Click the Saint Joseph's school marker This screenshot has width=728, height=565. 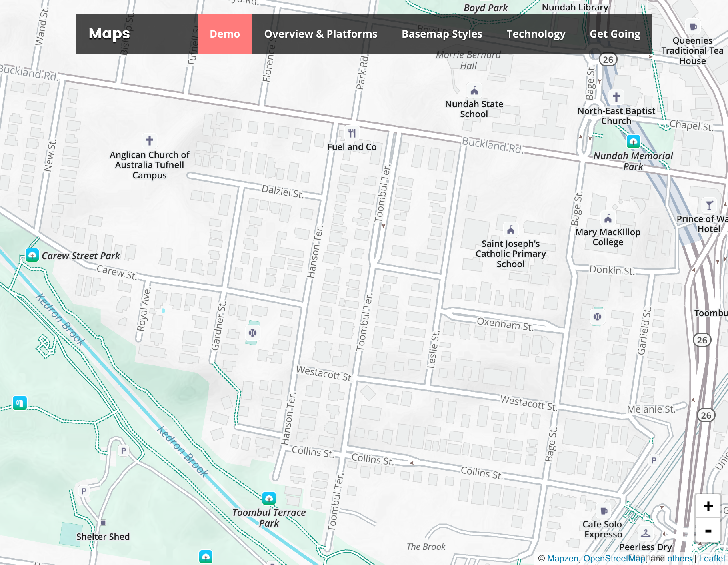(511, 230)
